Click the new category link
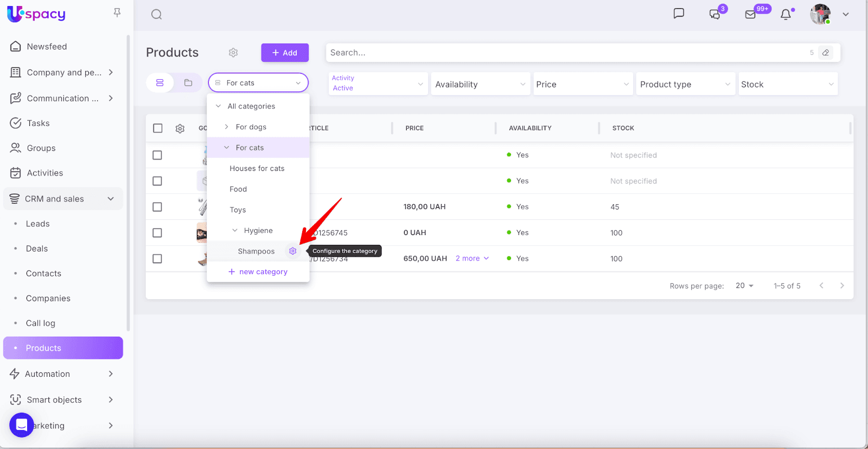 [258, 272]
